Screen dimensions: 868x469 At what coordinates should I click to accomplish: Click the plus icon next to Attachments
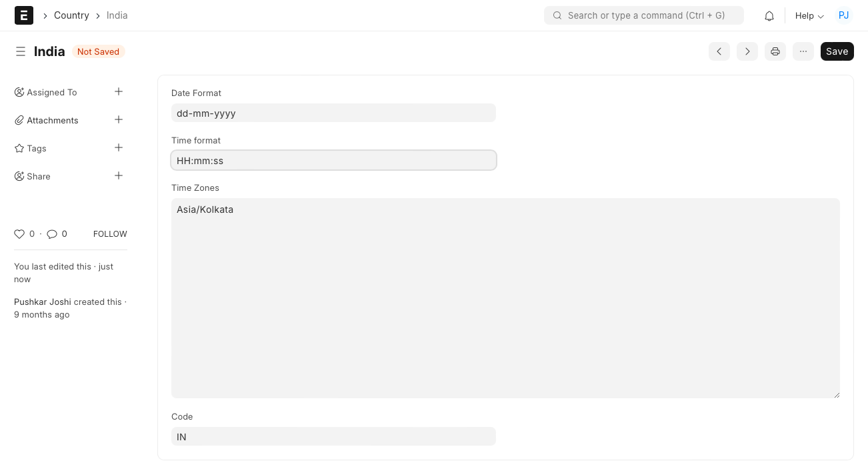[119, 120]
